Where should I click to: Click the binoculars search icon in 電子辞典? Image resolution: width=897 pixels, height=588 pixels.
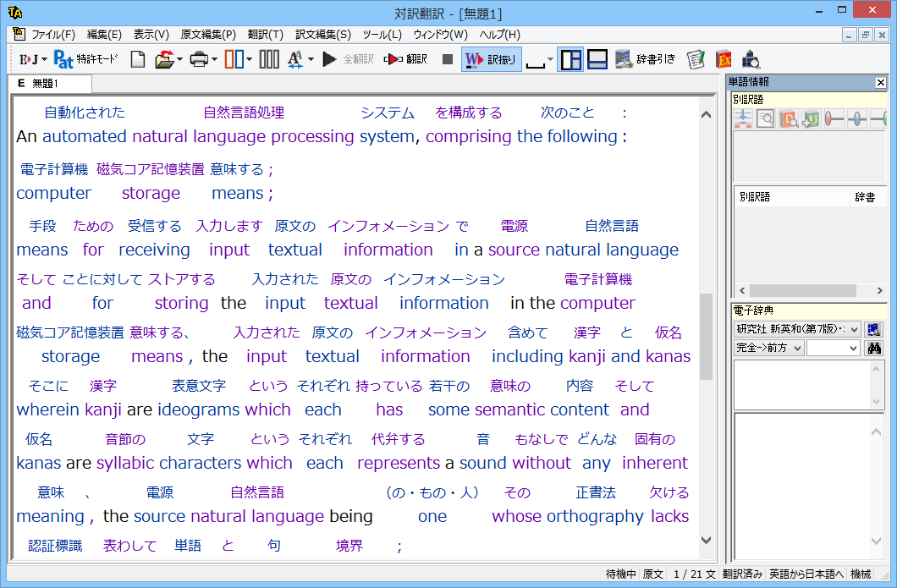click(873, 348)
